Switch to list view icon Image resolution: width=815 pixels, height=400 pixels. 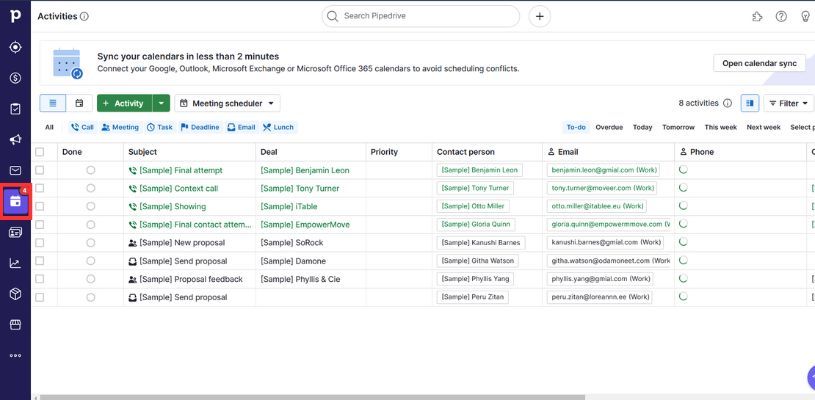point(52,103)
